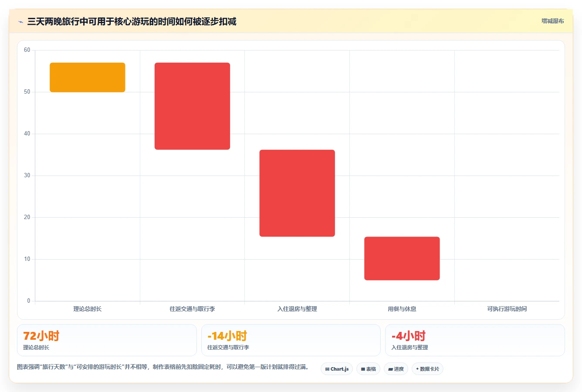Click the 往返交通与取行李 axis label
Screen dimensions: 582x392
pos(192,309)
